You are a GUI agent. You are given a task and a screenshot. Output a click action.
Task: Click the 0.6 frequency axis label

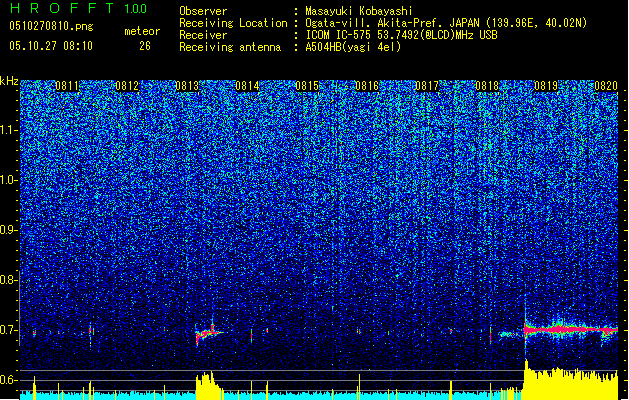coord(9,380)
